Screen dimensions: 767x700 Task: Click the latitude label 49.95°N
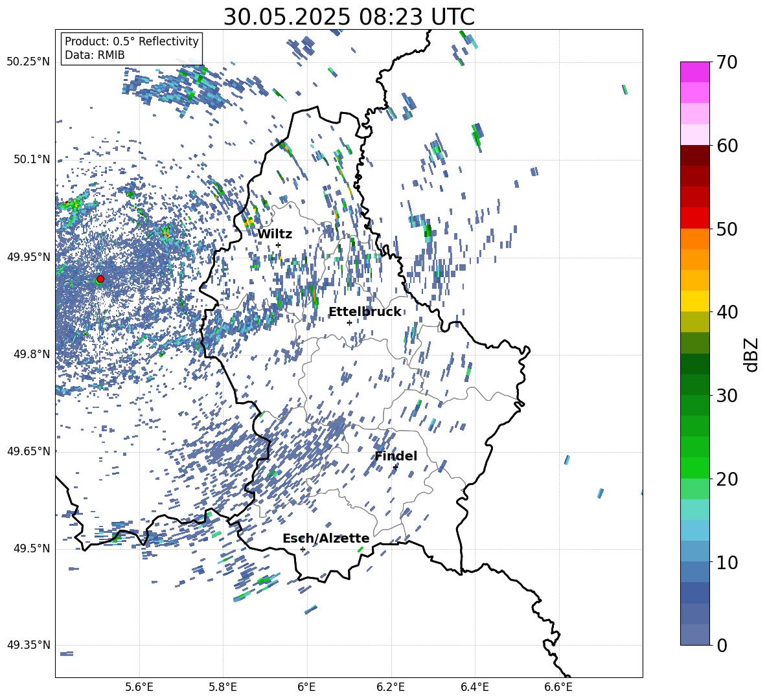[29, 257]
